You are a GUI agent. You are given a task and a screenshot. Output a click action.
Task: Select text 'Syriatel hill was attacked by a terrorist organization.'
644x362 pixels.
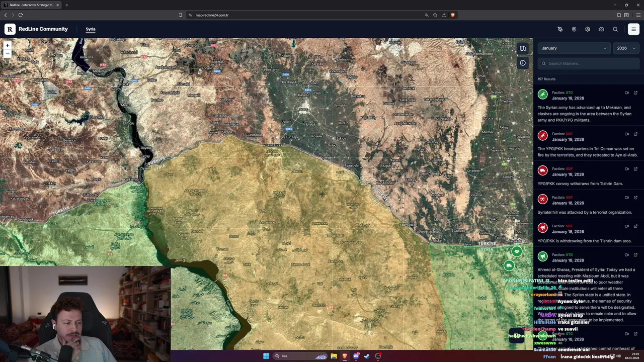[x=585, y=212]
